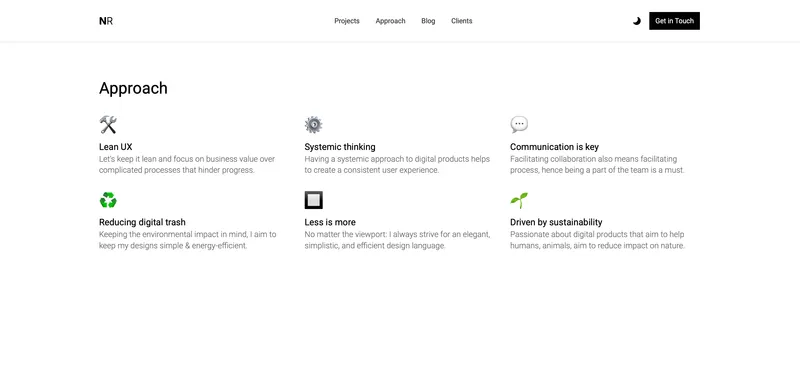Click the text starting Keeping the environmental impact
The height and width of the screenshot is (371, 800).
click(x=188, y=240)
